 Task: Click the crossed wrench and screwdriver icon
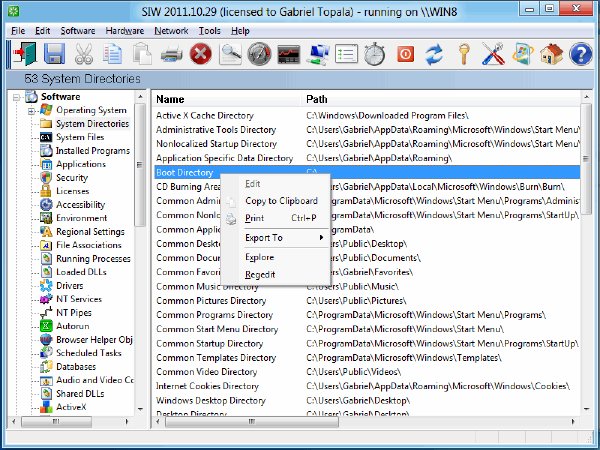coord(493,54)
